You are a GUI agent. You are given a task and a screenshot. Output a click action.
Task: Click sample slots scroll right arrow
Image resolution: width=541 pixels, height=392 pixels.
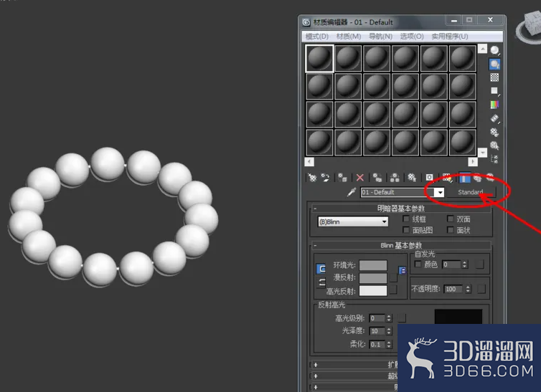click(473, 161)
